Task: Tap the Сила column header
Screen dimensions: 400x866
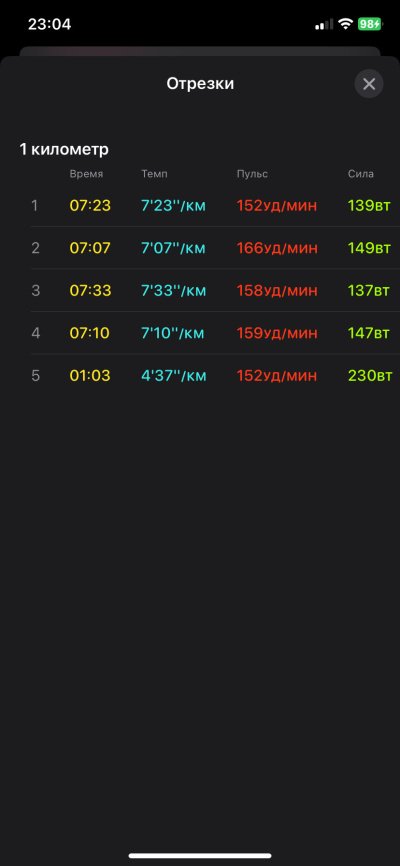Action: (x=361, y=174)
